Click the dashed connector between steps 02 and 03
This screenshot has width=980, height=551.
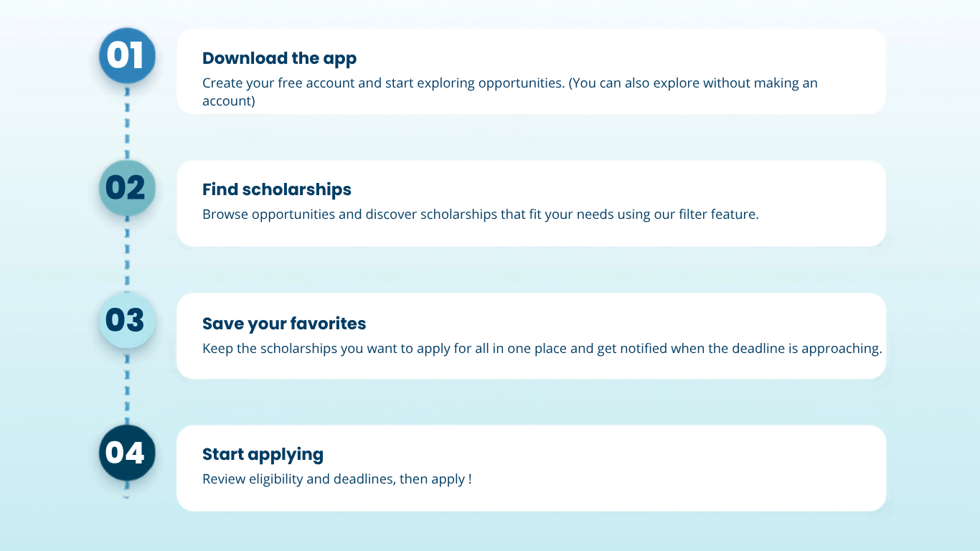pos(127,255)
